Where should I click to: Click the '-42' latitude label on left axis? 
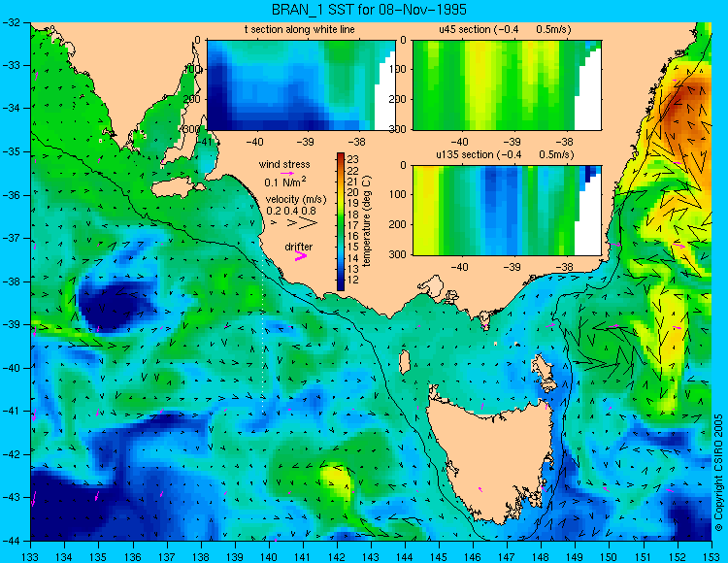point(13,454)
